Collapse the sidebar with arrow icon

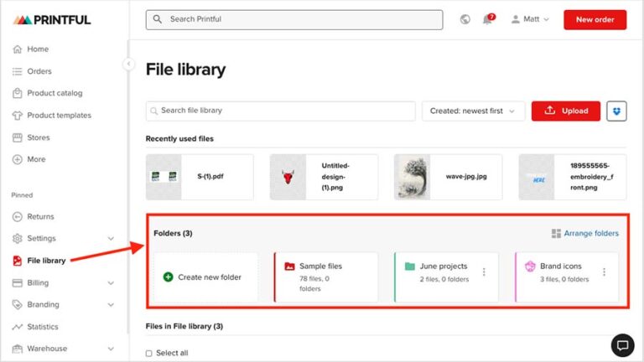pos(128,64)
